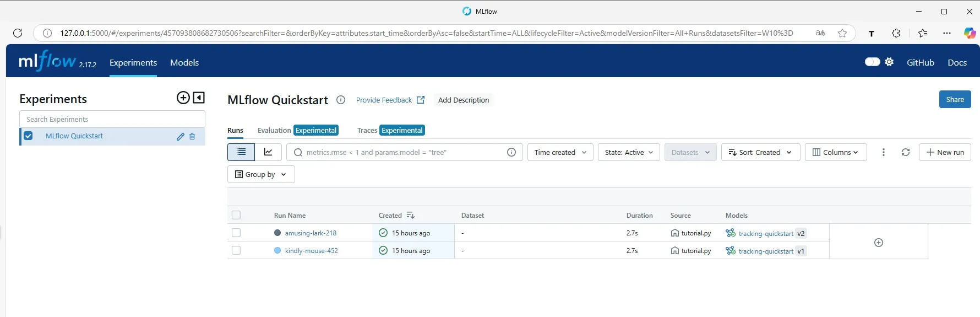Screen dimensions: 980x317
Task: Switch to chart view of runs
Action: pos(268,152)
